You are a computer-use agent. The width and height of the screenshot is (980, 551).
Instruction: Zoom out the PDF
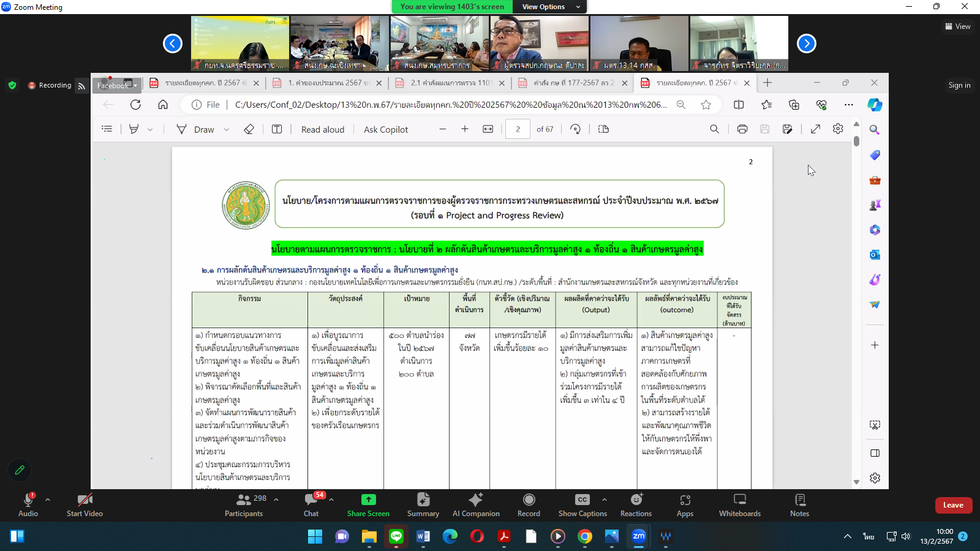[443, 129]
